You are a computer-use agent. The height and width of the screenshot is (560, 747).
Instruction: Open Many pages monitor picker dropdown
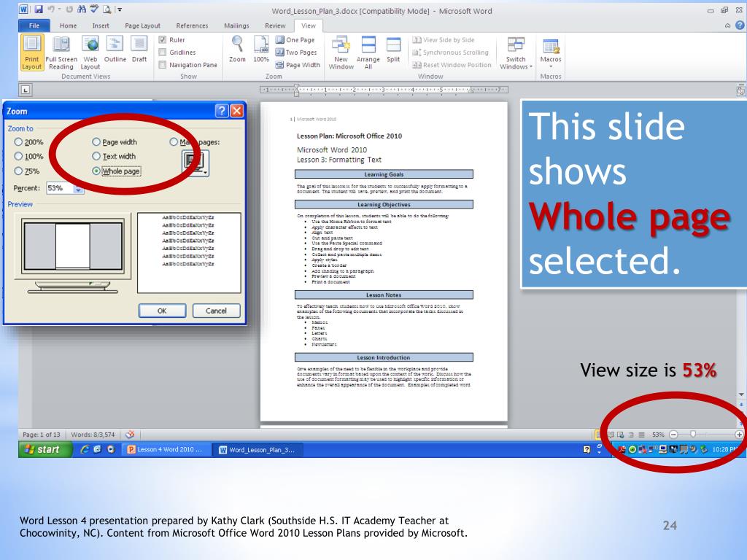click(196, 163)
